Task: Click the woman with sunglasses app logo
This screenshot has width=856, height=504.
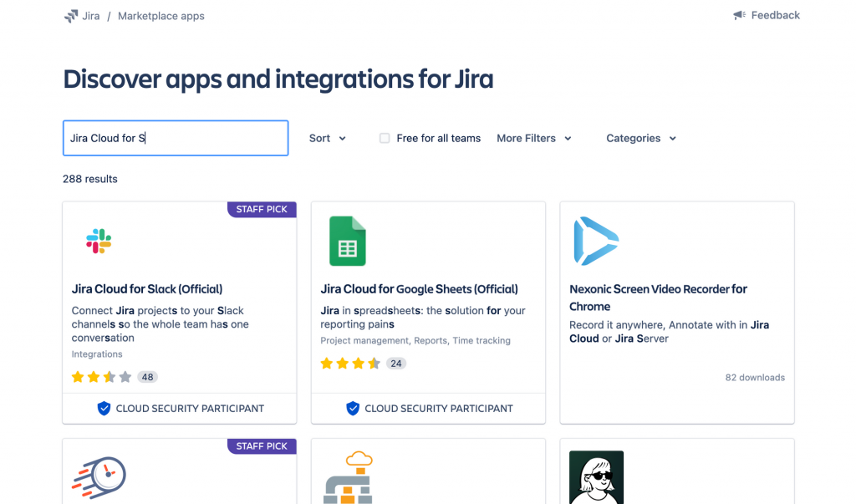Action: click(x=596, y=477)
